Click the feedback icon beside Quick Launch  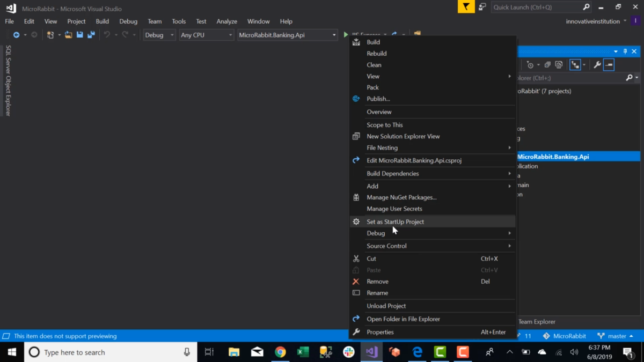[482, 7]
